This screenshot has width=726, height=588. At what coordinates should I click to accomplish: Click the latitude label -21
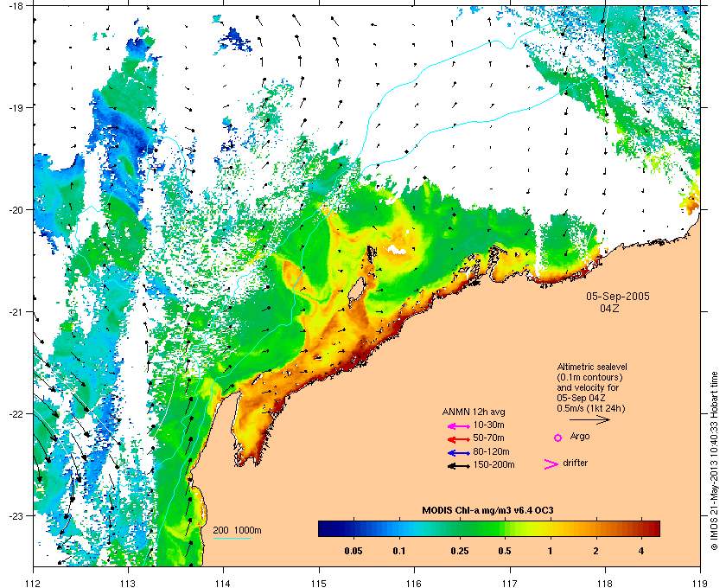point(17,312)
